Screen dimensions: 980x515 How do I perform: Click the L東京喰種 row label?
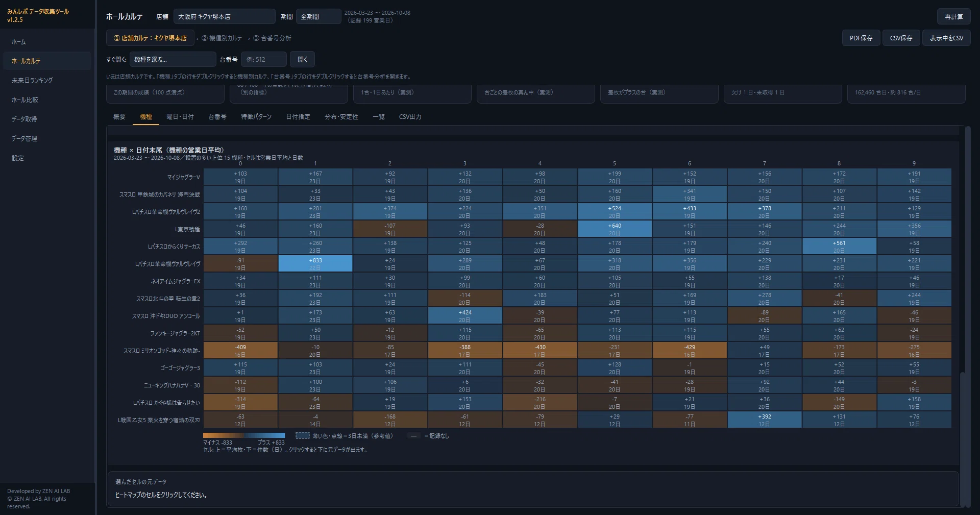tap(187, 229)
